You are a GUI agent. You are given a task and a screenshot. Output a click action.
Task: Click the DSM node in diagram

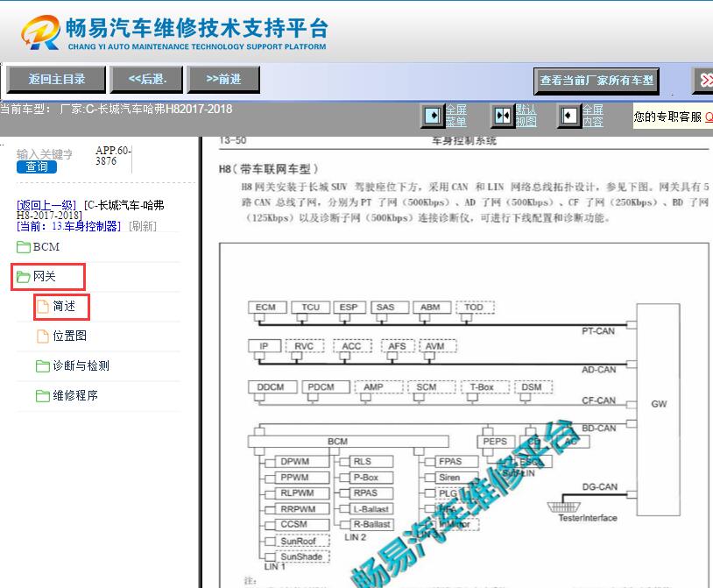click(533, 387)
